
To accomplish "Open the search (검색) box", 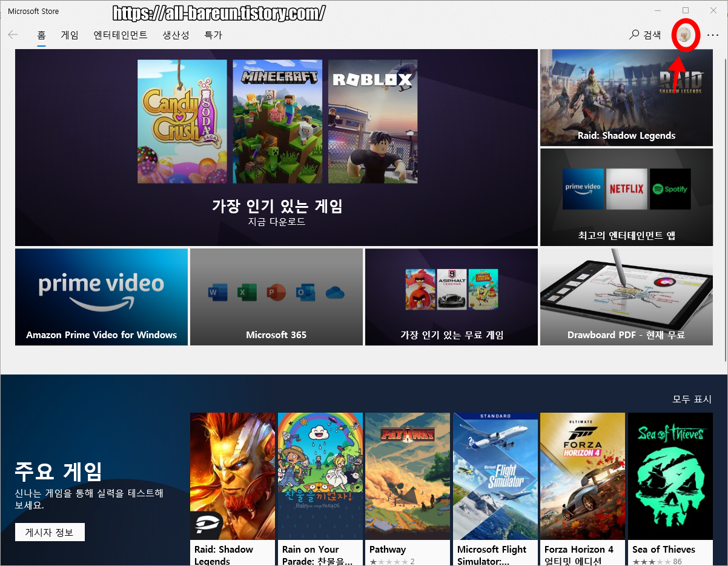I will coord(645,35).
